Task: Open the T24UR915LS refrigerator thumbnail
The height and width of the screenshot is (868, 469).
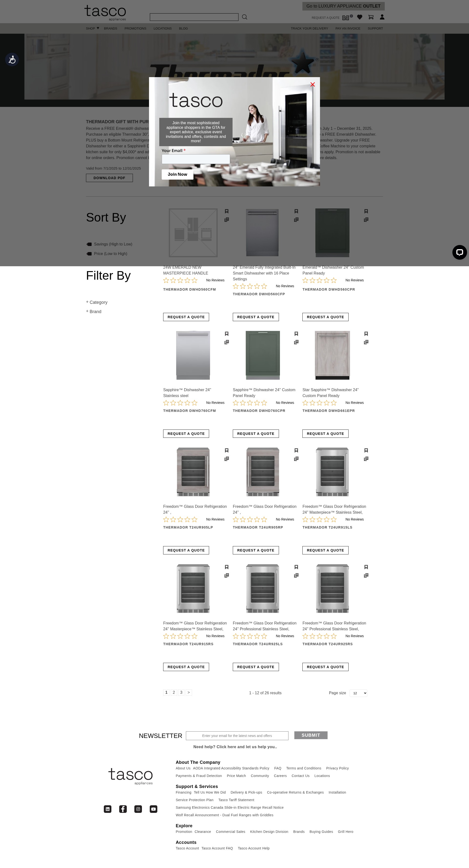Action: point(332,472)
